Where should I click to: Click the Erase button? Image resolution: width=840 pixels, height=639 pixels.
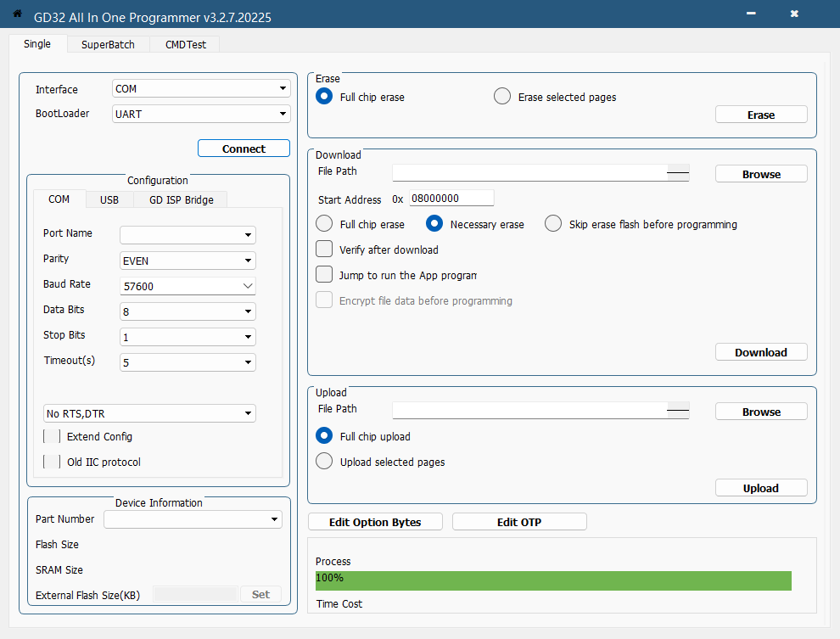[761, 115]
